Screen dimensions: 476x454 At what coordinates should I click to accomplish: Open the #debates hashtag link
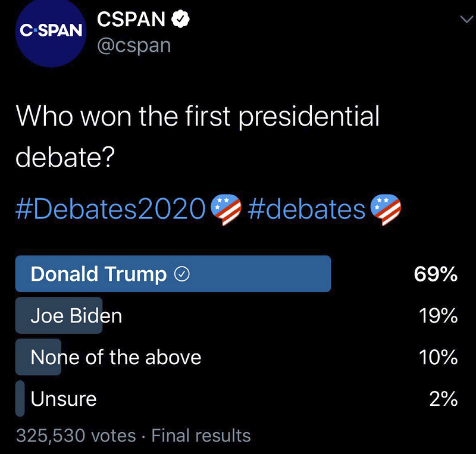click(306, 209)
